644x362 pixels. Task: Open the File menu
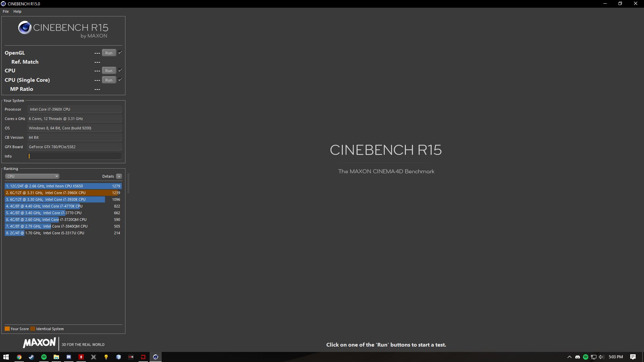[x=6, y=11]
